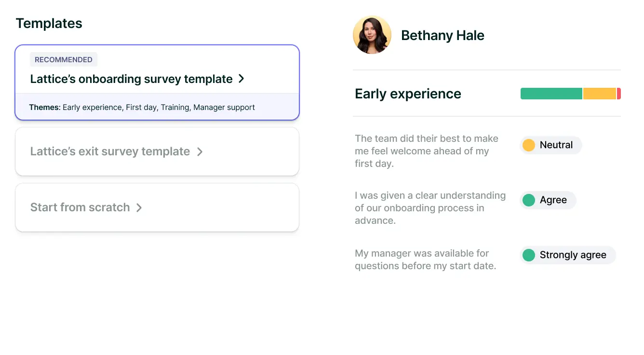Click the green segment of the results bar

[x=551, y=94]
